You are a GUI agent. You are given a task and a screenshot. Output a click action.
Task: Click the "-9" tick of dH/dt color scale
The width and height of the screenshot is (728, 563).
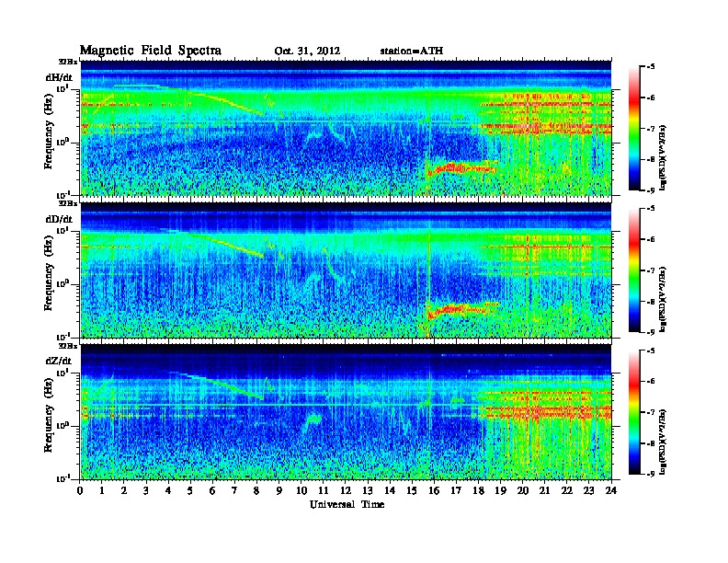point(651,190)
